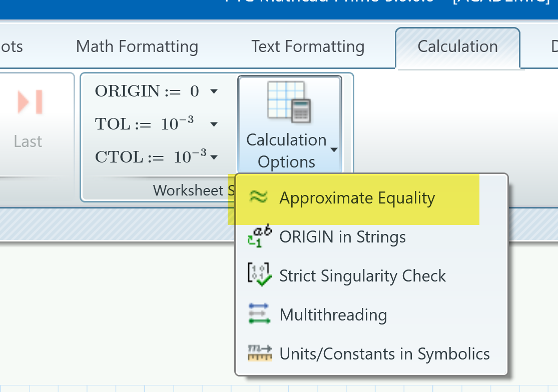Enable Strict Singularity Check option

pos(363,275)
